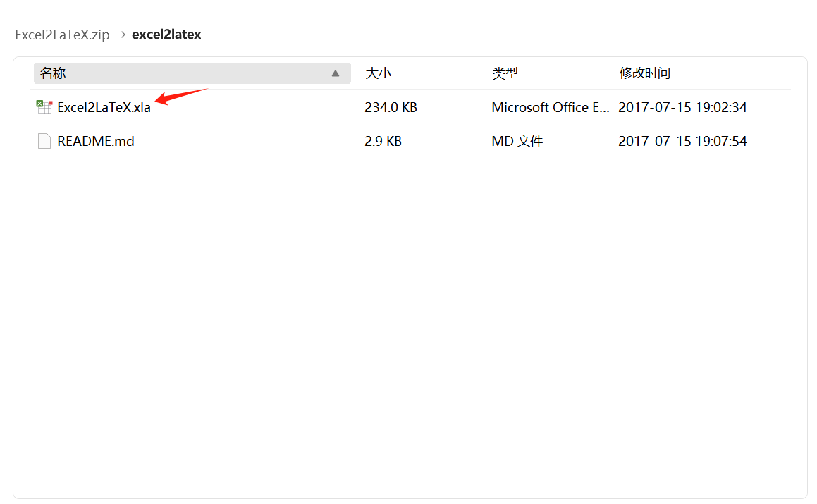This screenshot has width=817, height=504.
Task: Click the Microsoft Office E... type label
Action: [551, 107]
